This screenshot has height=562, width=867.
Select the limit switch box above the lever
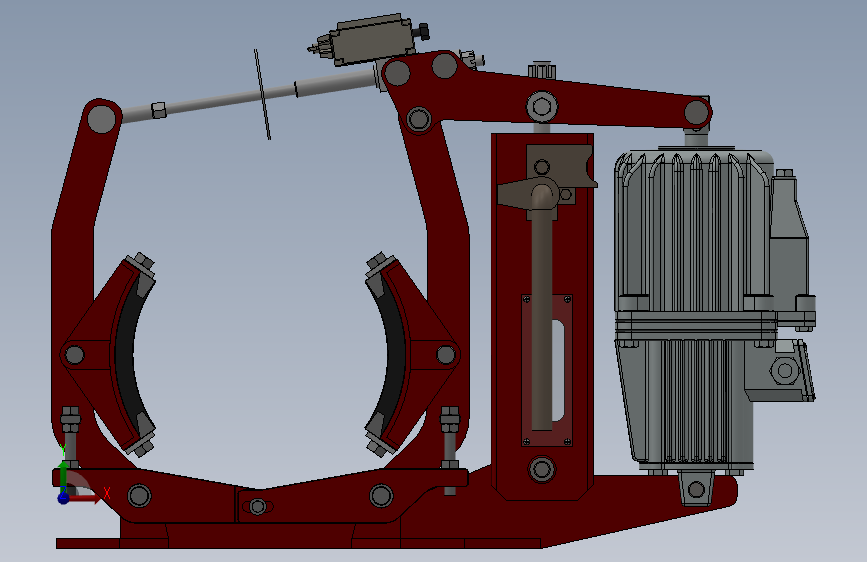pyautogui.click(x=372, y=40)
